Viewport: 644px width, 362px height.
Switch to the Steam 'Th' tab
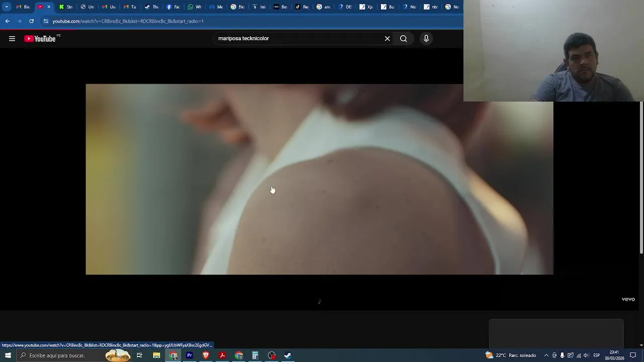(x=151, y=7)
